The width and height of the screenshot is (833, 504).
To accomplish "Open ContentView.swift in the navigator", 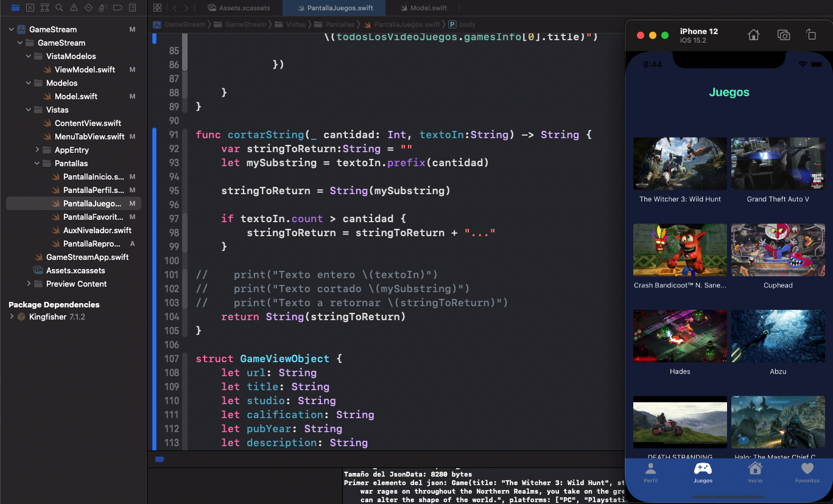I will coord(88,123).
